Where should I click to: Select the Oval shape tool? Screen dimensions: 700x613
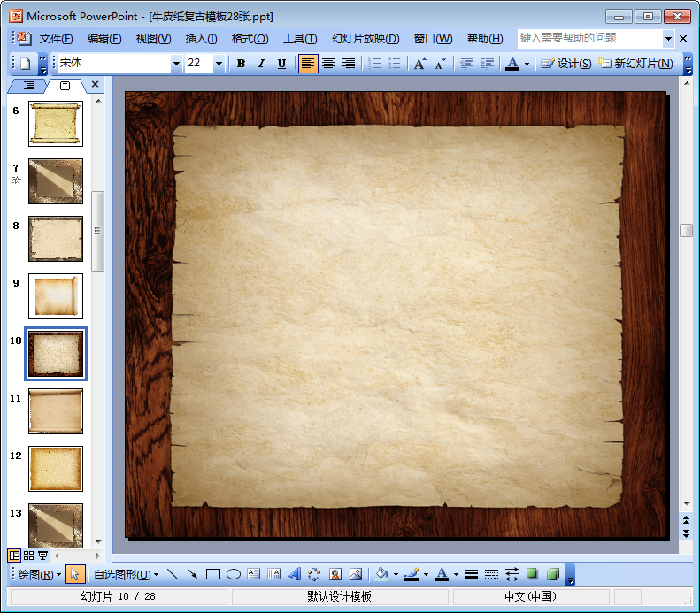click(x=234, y=574)
